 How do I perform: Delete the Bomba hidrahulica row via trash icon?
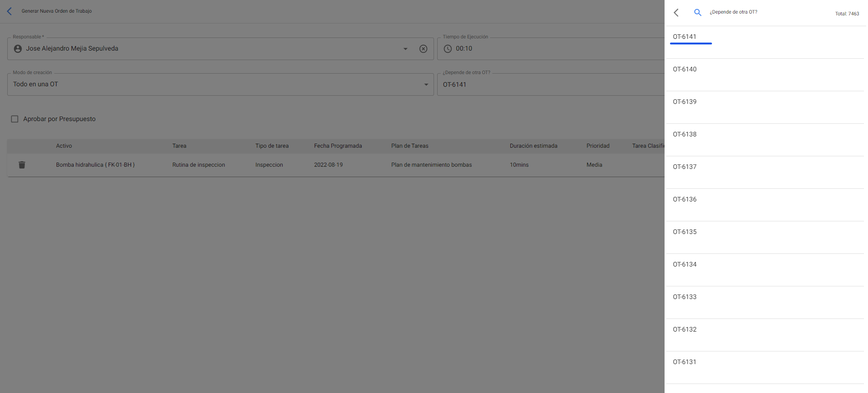(22, 165)
